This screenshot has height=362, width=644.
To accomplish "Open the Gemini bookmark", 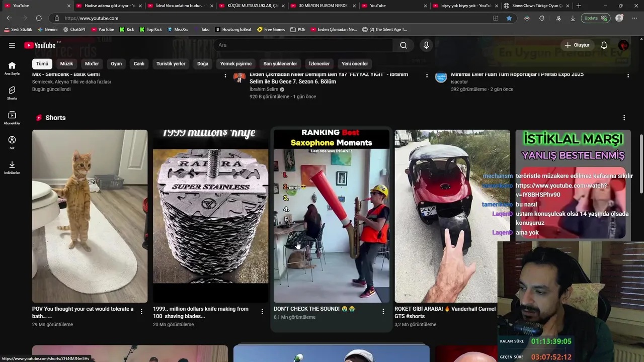I will [47, 30].
